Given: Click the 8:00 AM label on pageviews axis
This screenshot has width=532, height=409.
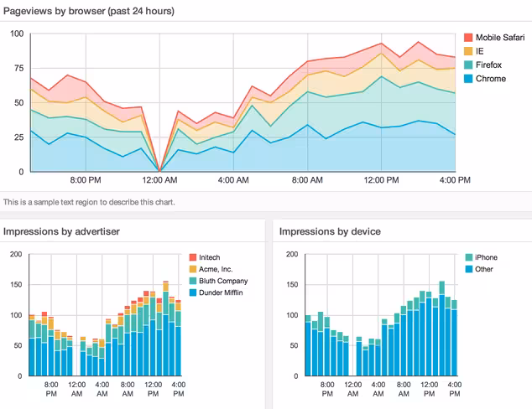Looking at the screenshot, I should tap(307, 180).
